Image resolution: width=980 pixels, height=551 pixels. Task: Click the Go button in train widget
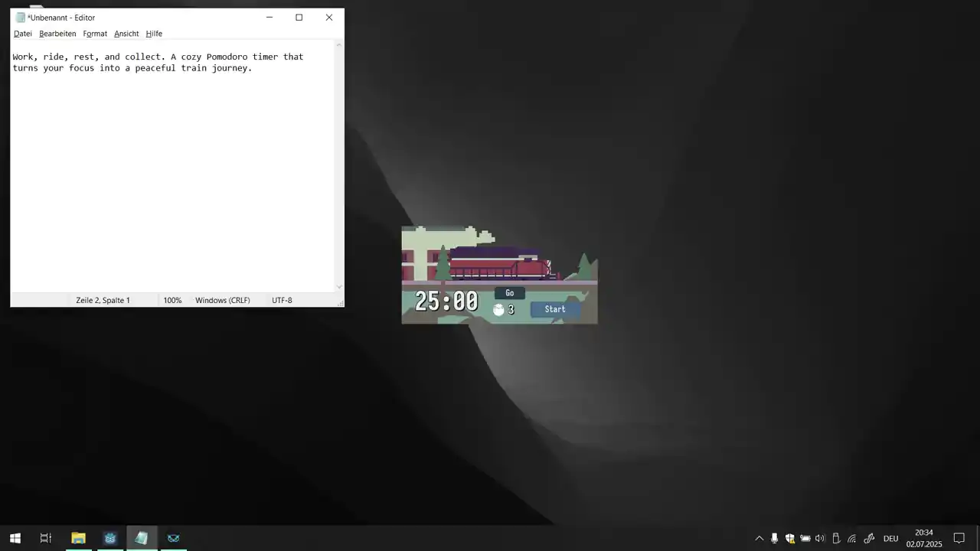point(510,293)
